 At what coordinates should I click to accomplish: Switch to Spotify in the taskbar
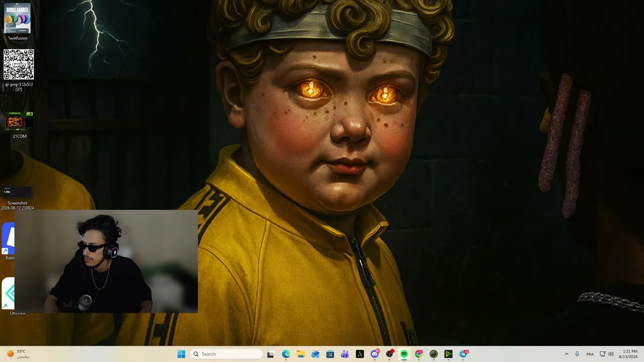(404, 354)
